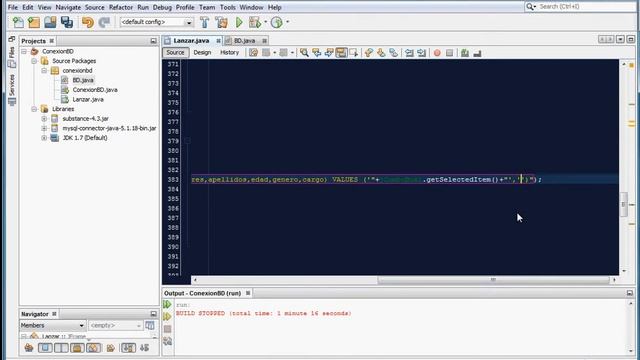This screenshot has height=360, width=640.
Task: Click the Save All toolbar icon
Action: (x=67, y=22)
